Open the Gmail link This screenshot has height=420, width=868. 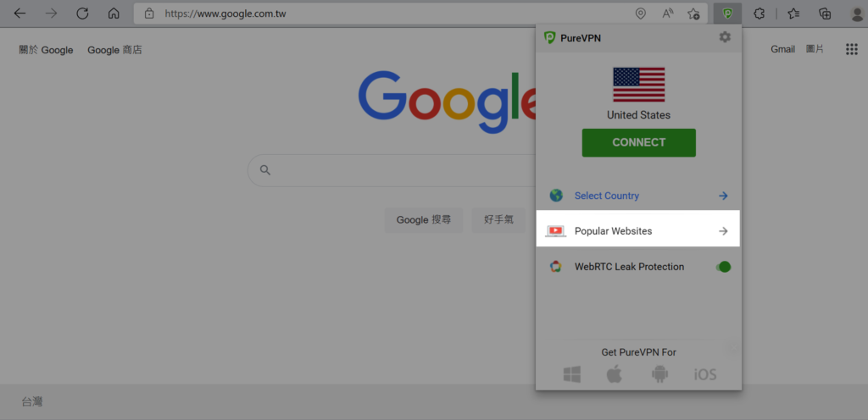[782, 49]
